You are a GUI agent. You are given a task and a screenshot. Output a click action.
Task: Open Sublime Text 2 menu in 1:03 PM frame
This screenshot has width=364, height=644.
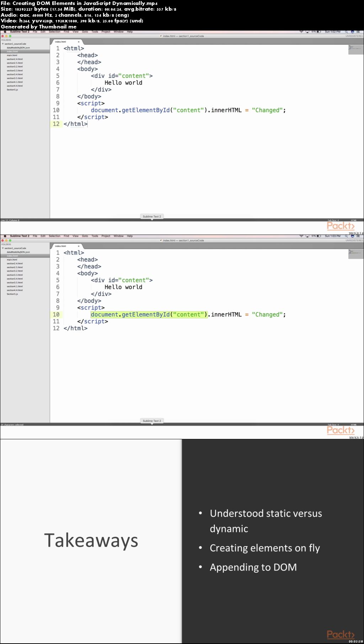pyautogui.click(x=20, y=236)
